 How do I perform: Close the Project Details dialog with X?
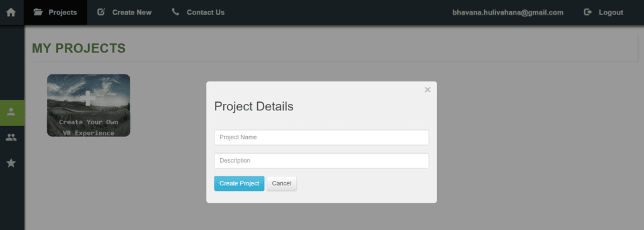[x=428, y=89]
